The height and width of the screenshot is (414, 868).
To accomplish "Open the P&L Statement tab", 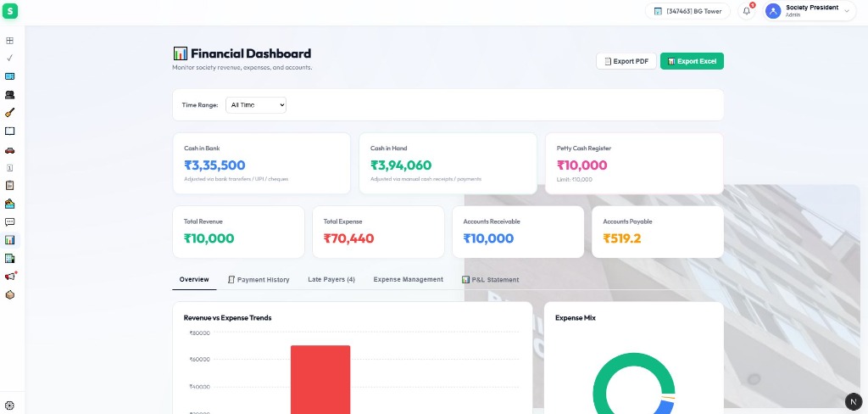I will click(x=491, y=280).
